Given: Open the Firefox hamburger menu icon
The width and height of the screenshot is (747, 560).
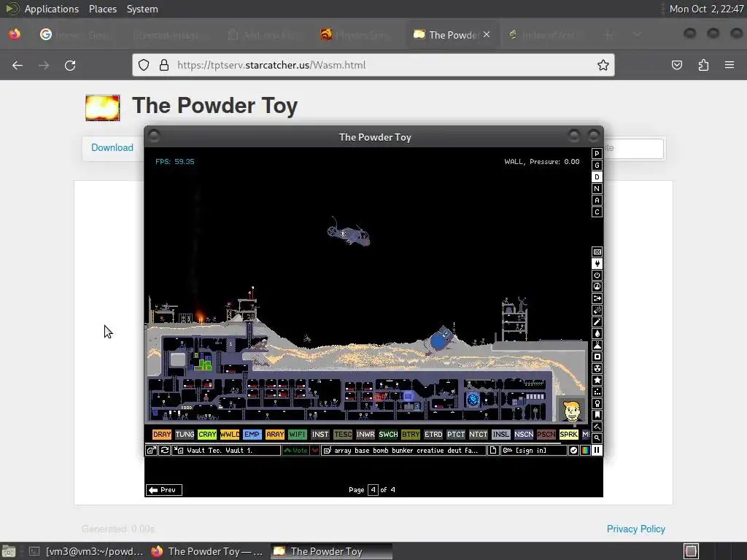Looking at the screenshot, I should point(729,65).
